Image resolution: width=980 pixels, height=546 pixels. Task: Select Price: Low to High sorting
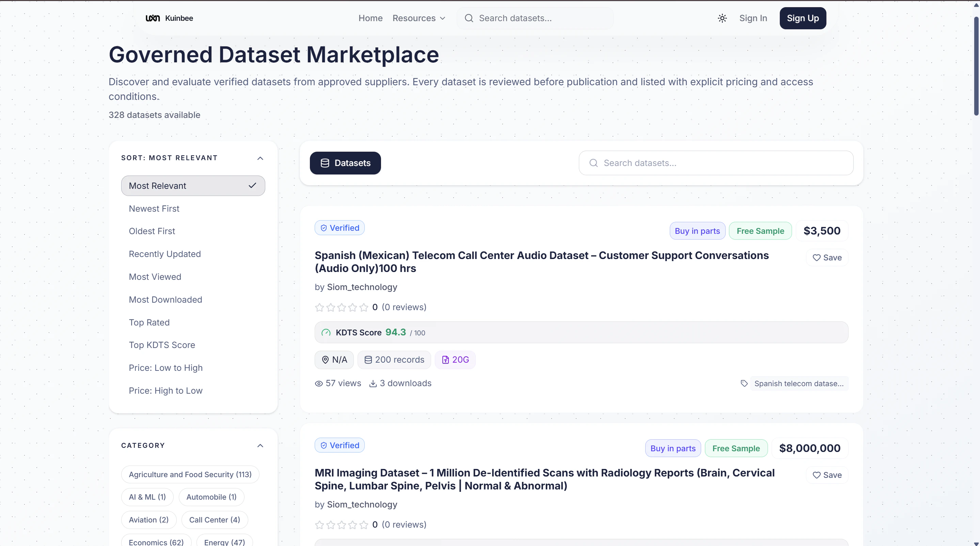click(165, 368)
